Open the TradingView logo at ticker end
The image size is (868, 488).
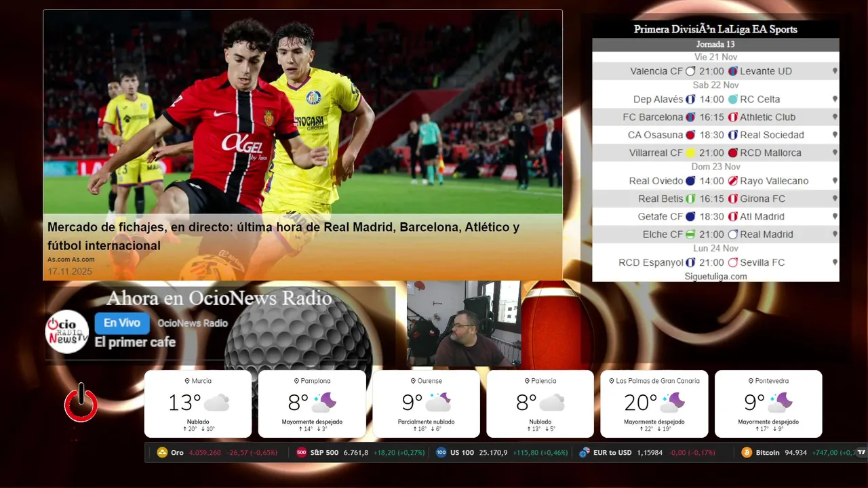pyautogui.click(x=861, y=453)
